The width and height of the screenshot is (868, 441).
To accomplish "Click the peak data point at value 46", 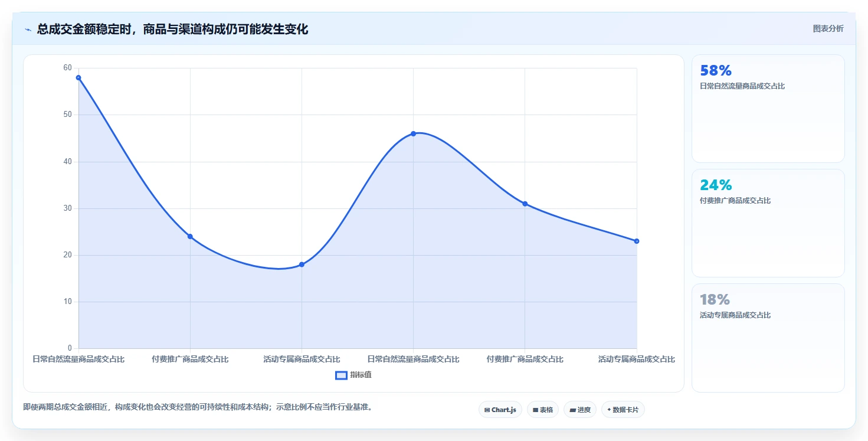I will click(413, 133).
